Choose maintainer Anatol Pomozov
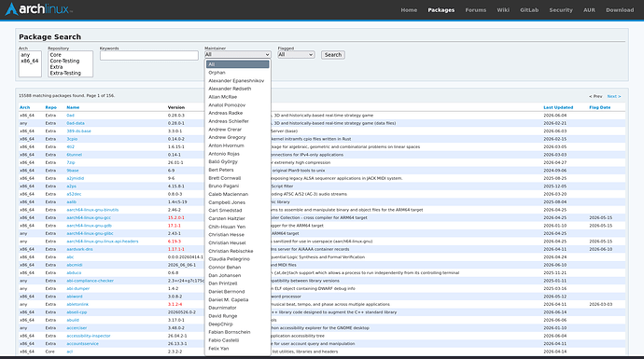The image size is (644, 359). (x=237, y=105)
